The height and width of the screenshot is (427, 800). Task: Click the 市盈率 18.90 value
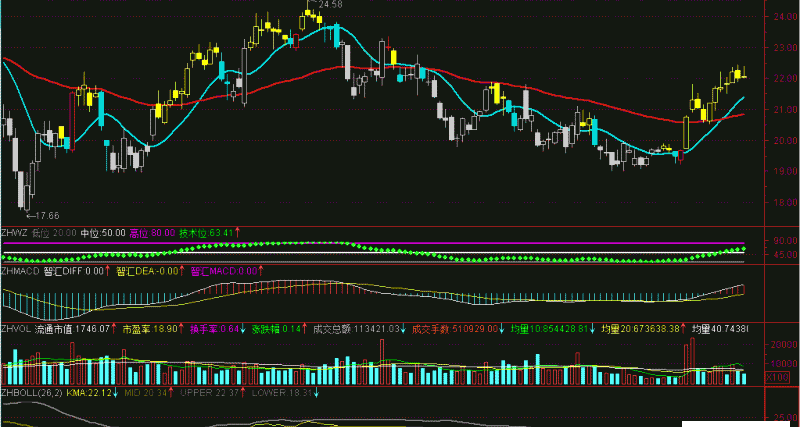pos(150,329)
